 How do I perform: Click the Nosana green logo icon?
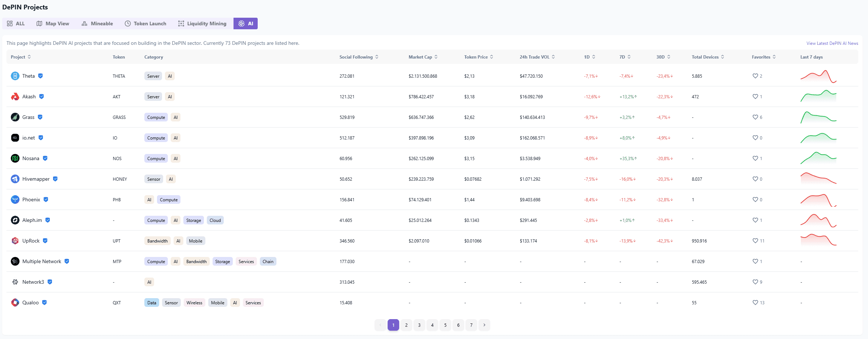click(x=15, y=158)
